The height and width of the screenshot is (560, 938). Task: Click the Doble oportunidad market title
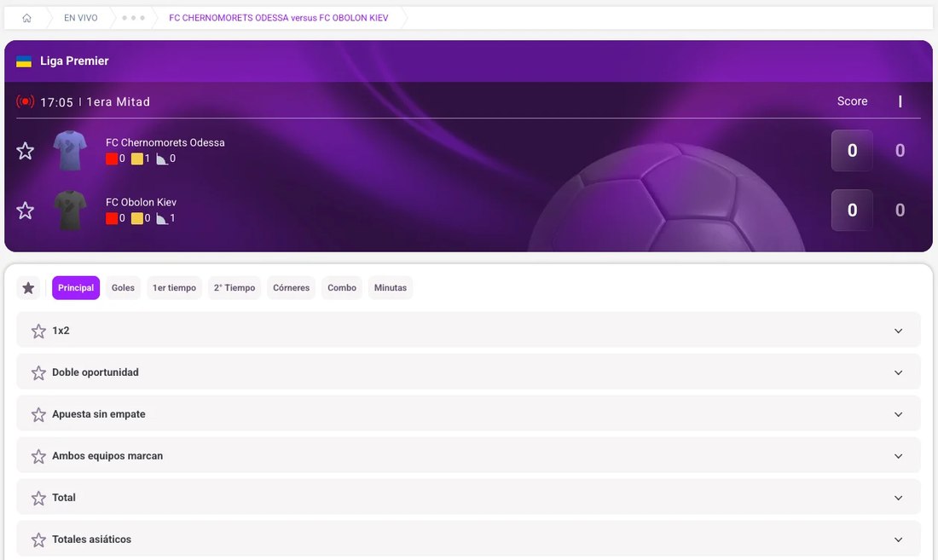pyautogui.click(x=96, y=372)
